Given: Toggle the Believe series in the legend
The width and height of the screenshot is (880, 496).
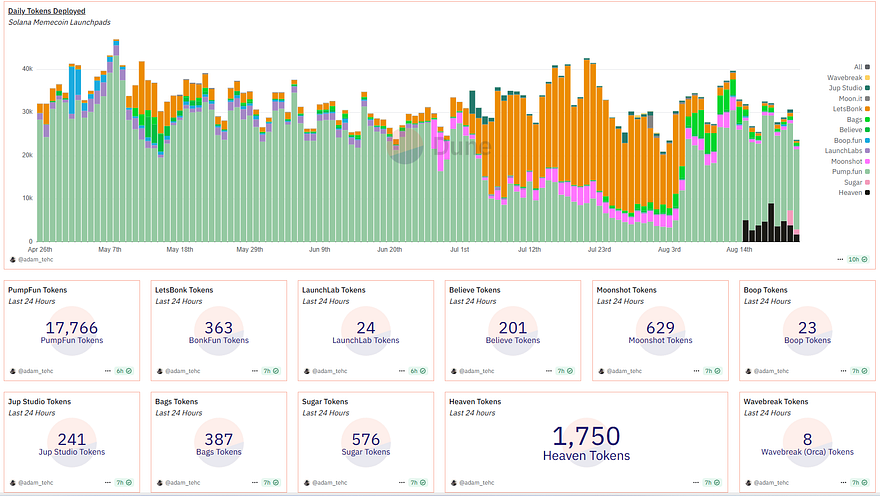Looking at the screenshot, I should 854,130.
